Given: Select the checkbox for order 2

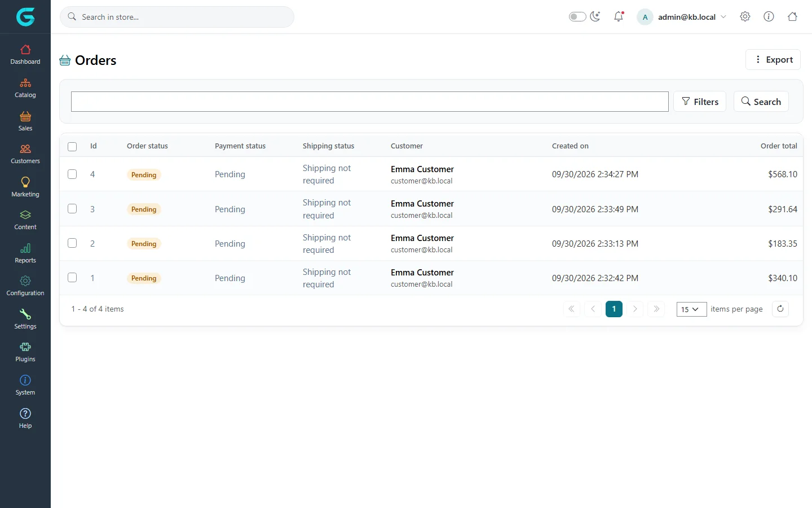Looking at the screenshot, I should [72, 243].
